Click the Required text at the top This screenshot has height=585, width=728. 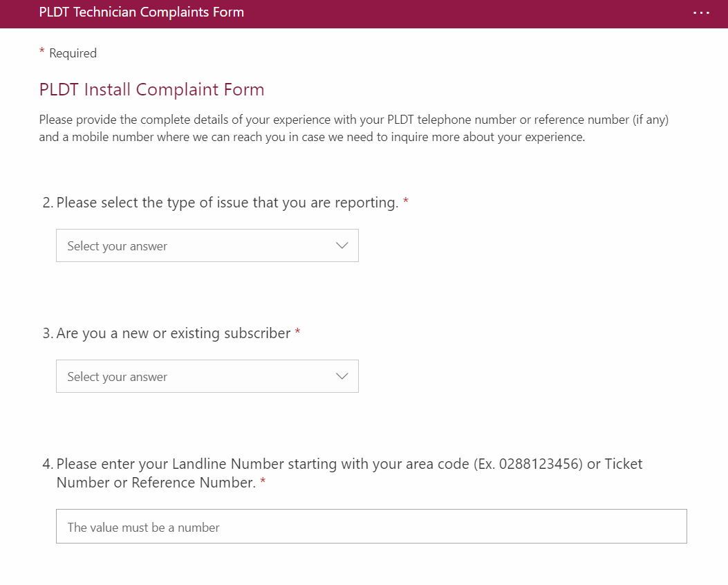[73, 53]
